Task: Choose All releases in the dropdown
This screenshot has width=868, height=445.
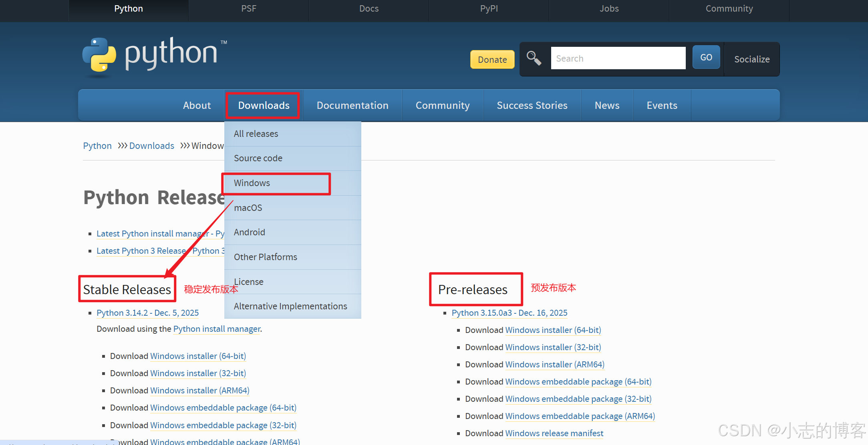Action: (256, 134)
